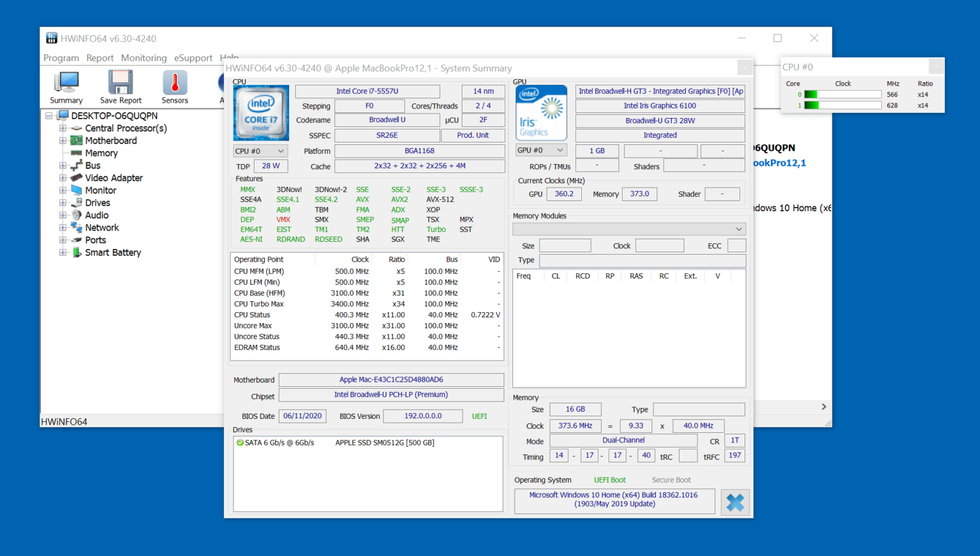Open the Monitoring menu
This screenshot has height=556, width=980.
pos(144,58)
